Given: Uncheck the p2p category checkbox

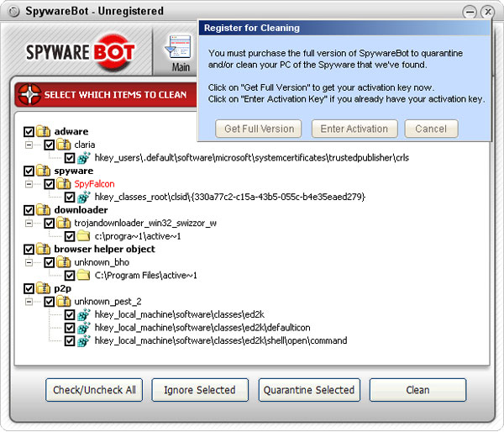Looking at the screenshot, I should click(29, 289).
